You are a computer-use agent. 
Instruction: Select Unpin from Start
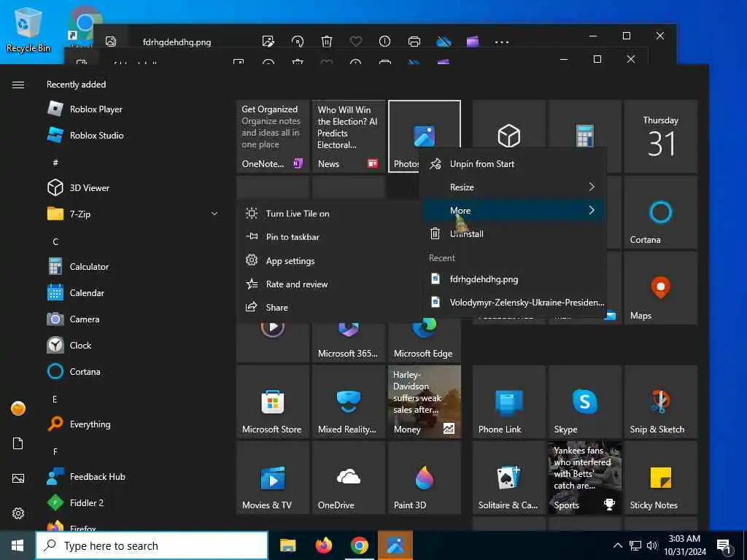pyautogui.click(x=514, y=164)
